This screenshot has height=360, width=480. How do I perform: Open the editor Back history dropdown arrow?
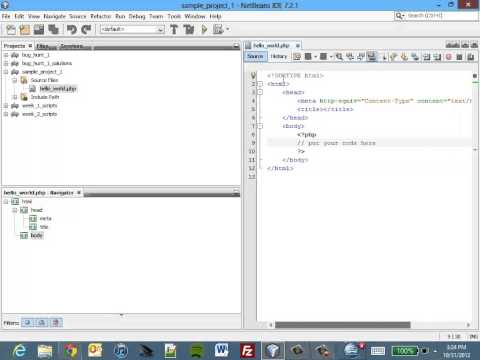point(315,57)
